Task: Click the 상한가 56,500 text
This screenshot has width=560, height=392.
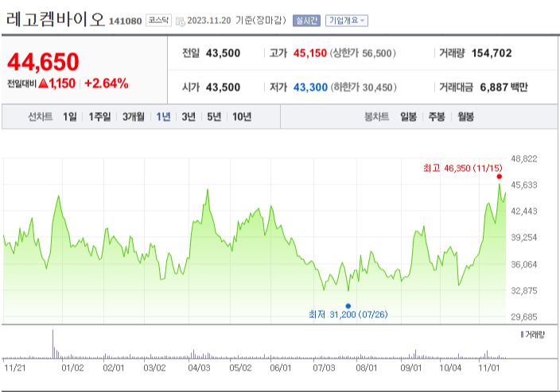Action: tap(363, 53)
